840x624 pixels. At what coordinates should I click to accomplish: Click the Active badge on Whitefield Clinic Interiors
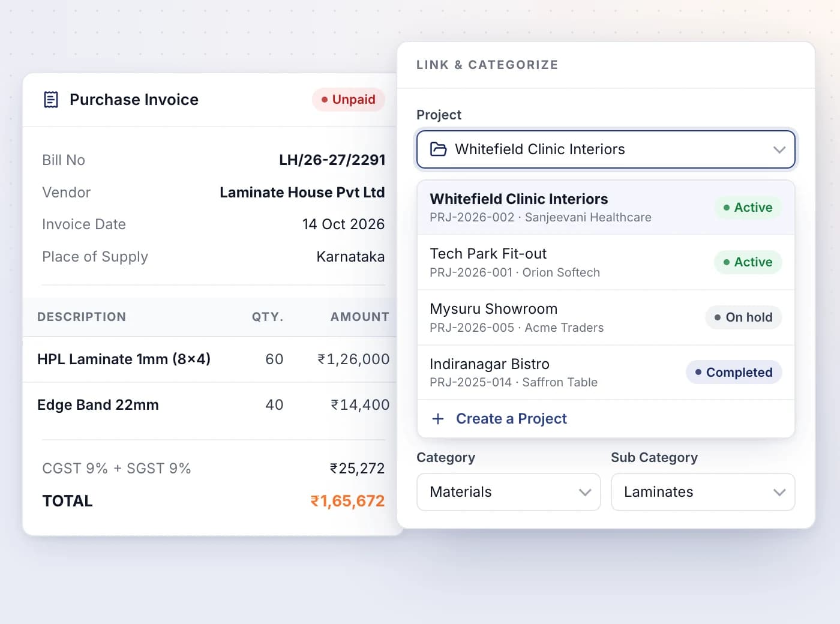(x=748, y=208)
